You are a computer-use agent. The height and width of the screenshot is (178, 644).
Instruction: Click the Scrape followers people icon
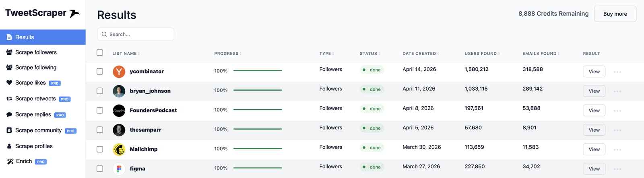point(9,52)
